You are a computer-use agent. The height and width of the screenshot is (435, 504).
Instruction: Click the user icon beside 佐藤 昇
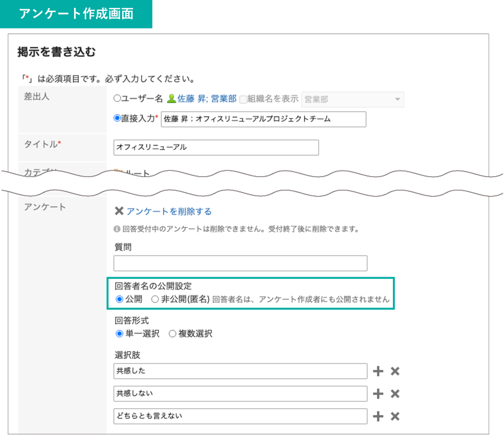pyautogui.click(x=171, y=99)
